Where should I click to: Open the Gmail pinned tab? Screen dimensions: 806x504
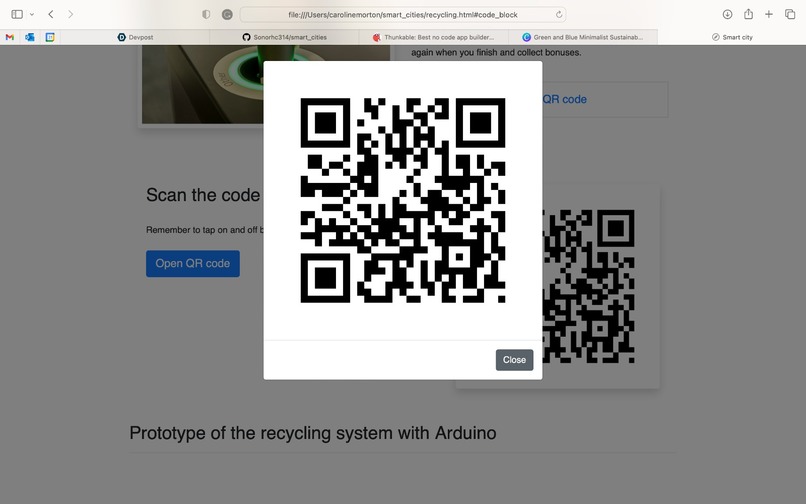pyautogui.click(x=10, y=37)
